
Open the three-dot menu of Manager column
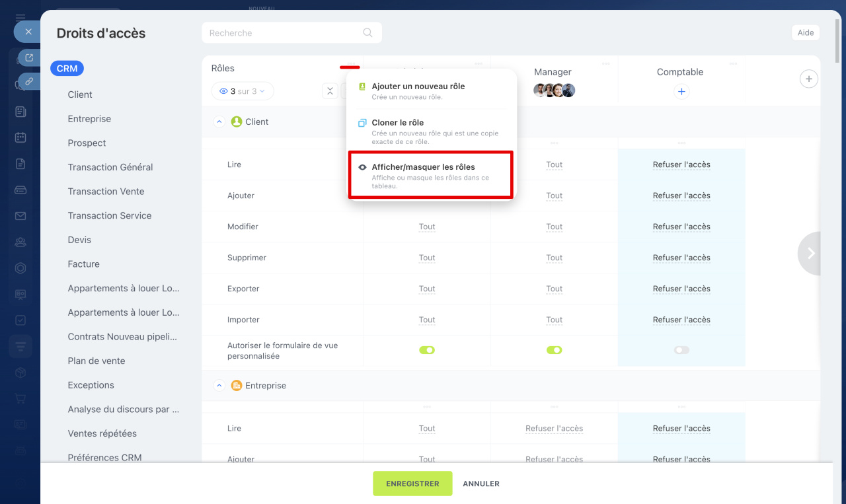point(605,64)
